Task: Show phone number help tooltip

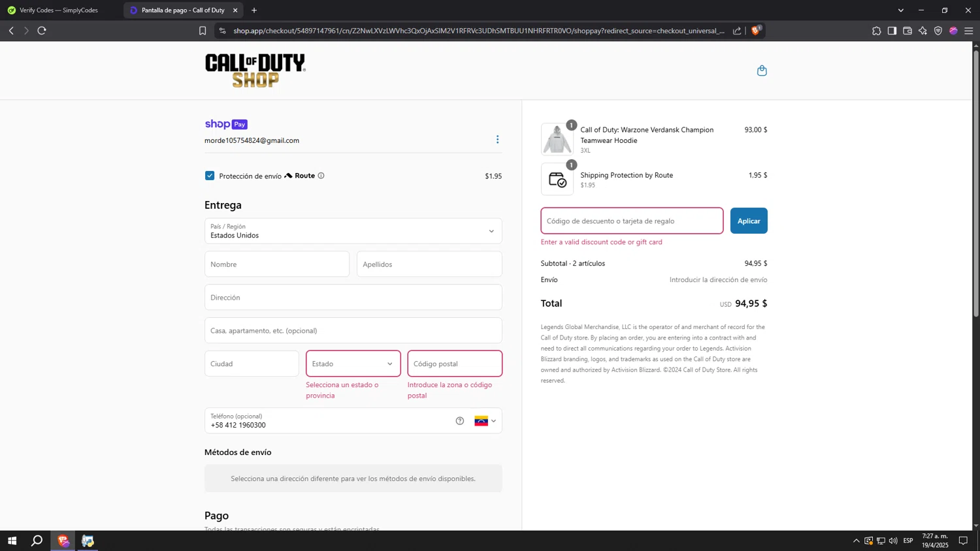Action: pos(460,421)
